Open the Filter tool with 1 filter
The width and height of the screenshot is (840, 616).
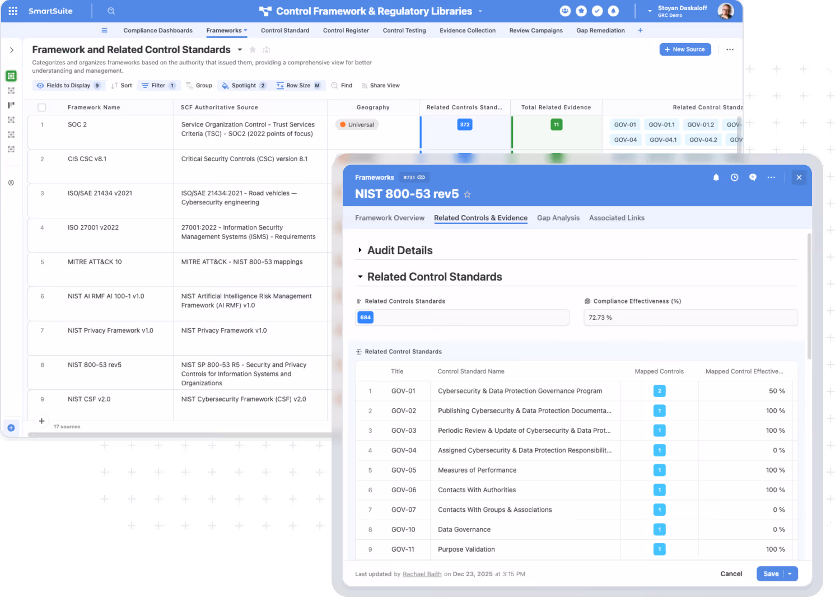(158, 86)
